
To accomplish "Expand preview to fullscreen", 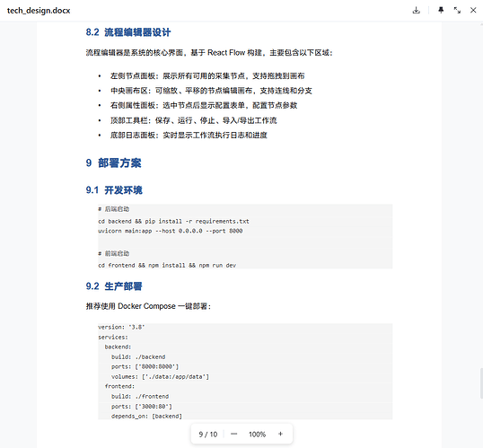I will click(457, 10).
